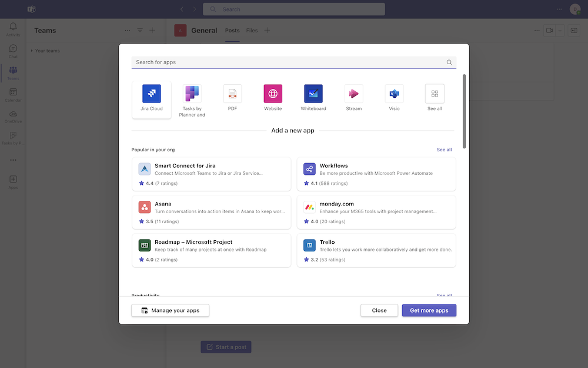Open Apps store in Teams sidebar
The height and width of the screenshot is (368, 588).
(x=13, y=182)
